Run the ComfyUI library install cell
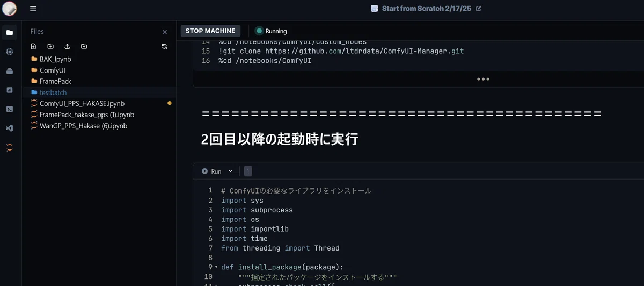The width and height of the screenshot is (644, 286). (x=211, y=171)
